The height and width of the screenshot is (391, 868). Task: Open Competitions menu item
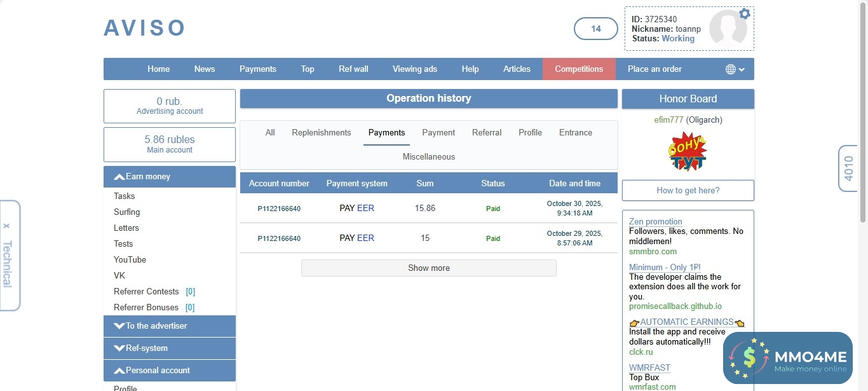click(x=579, y=69)
